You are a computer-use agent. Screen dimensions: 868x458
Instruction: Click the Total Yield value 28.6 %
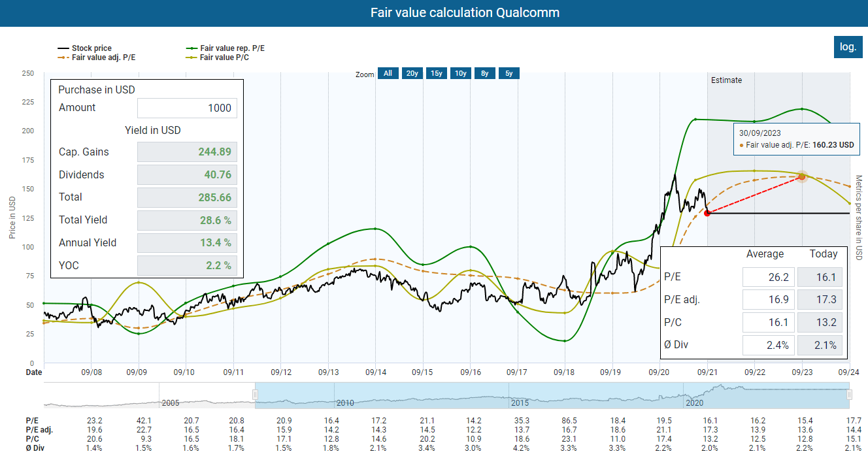188,220
